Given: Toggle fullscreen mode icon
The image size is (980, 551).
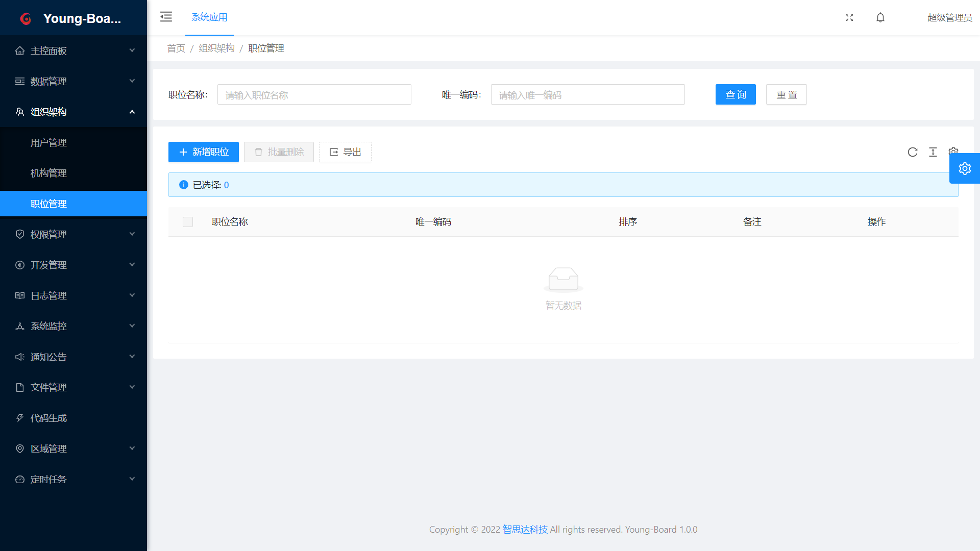Looking at the screenshot, I should coord(849,17).
